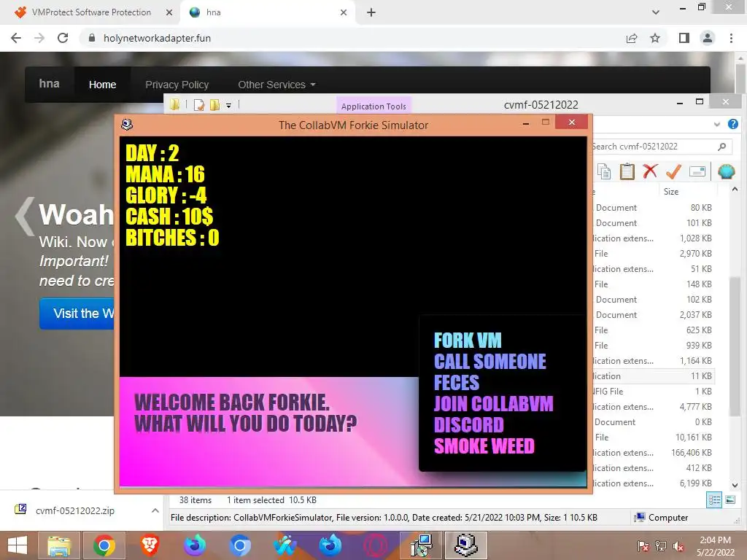Open Customize Quick Access Toolbar dropdown

click(x=228, y=105)
